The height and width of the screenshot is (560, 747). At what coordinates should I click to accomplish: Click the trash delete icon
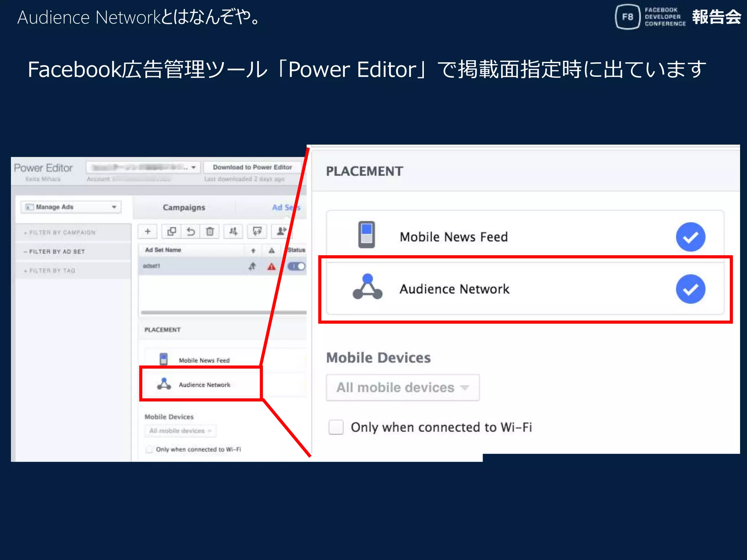pyautogui.click(x=210, y=232)
